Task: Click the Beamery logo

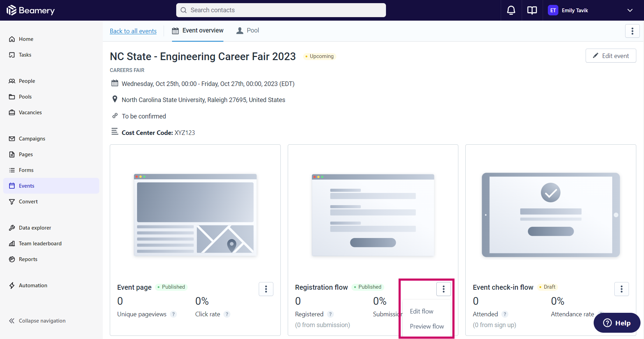Action: tap(31, 10)
